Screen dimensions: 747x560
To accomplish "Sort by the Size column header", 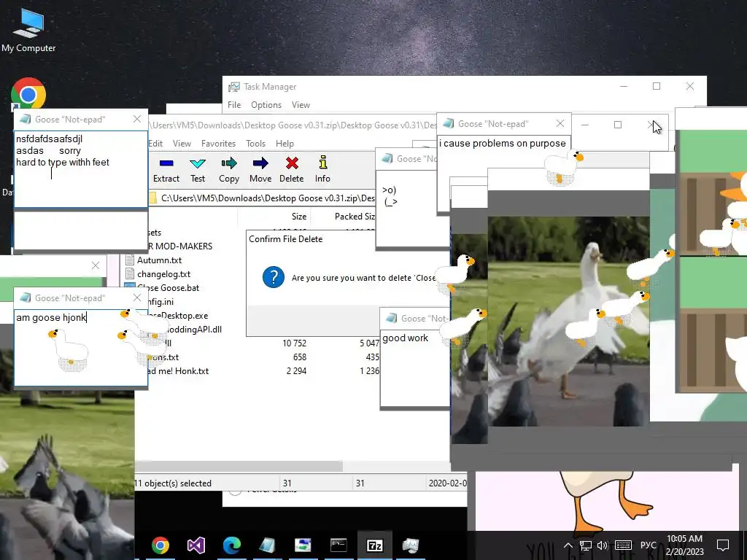I will click(298, 216).
